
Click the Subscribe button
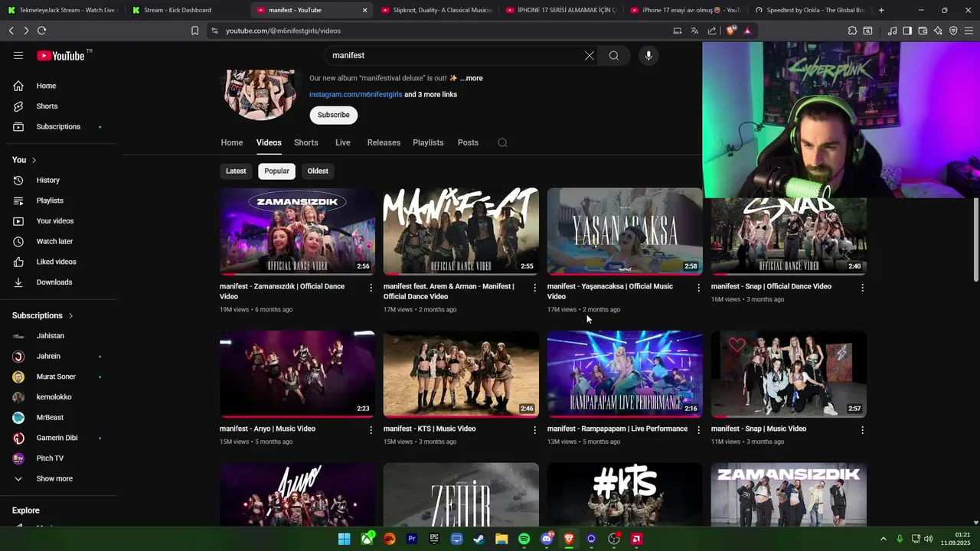click(x=333, y=115)
